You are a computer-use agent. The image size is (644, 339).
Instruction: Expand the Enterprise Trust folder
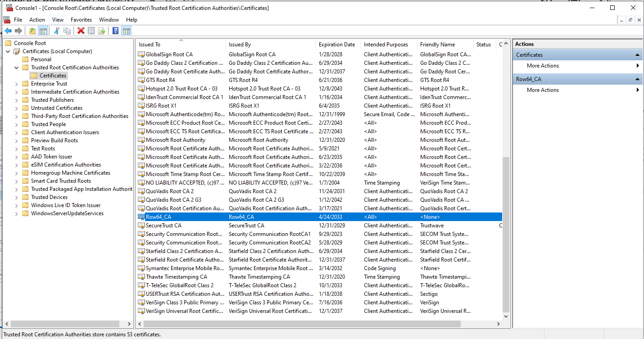(17, 84)
